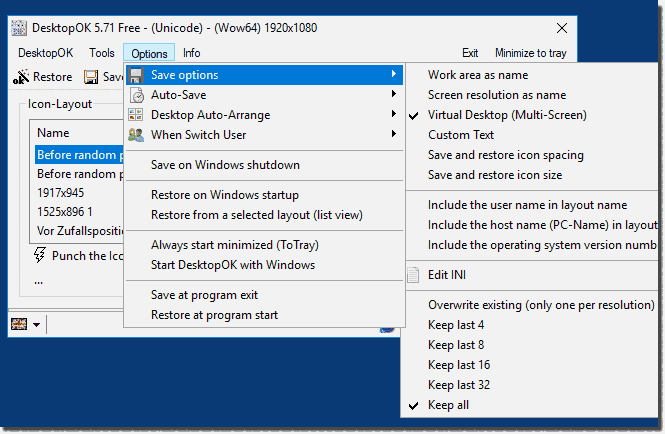Enable Save and restore icon spacing
The width and height of the screenshot is (665, 434).
point(505,155)
